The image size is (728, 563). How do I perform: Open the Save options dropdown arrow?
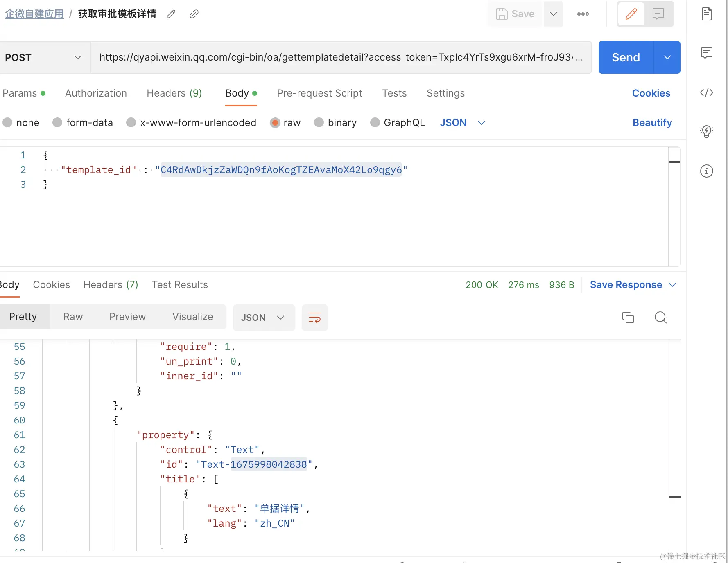click(554, 14)
